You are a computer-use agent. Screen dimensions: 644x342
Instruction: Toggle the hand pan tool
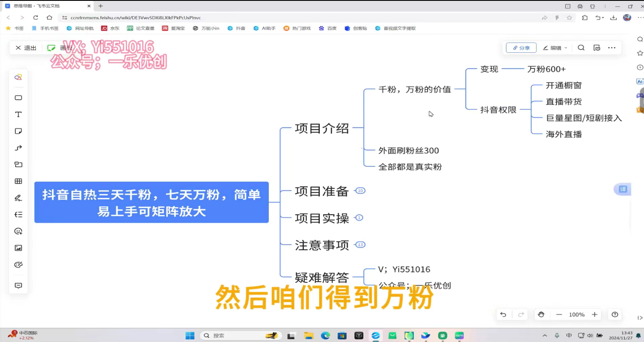point(541,315)
